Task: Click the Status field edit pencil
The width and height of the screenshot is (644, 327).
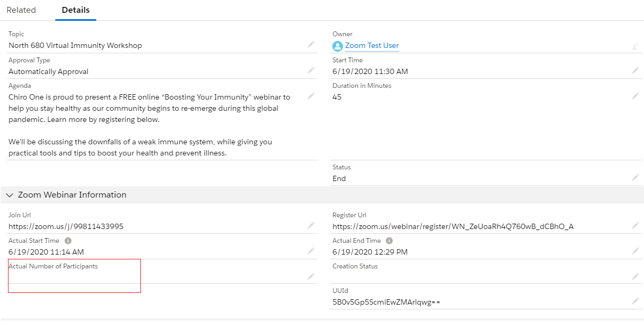Action: coord(635,177)
